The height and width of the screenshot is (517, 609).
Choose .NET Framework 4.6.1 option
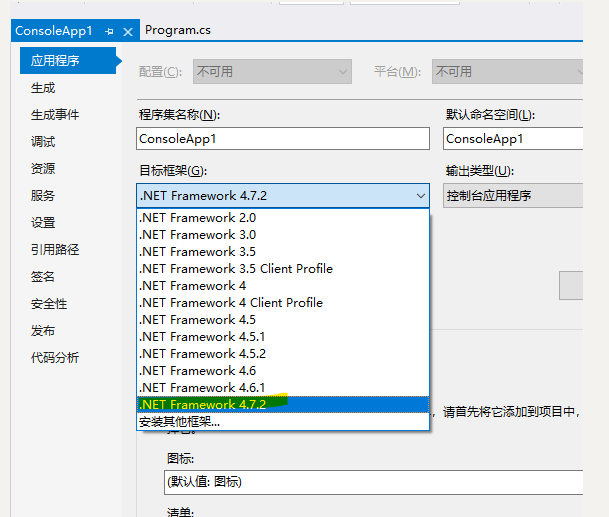pyautogui.click(x=283, y=388)
